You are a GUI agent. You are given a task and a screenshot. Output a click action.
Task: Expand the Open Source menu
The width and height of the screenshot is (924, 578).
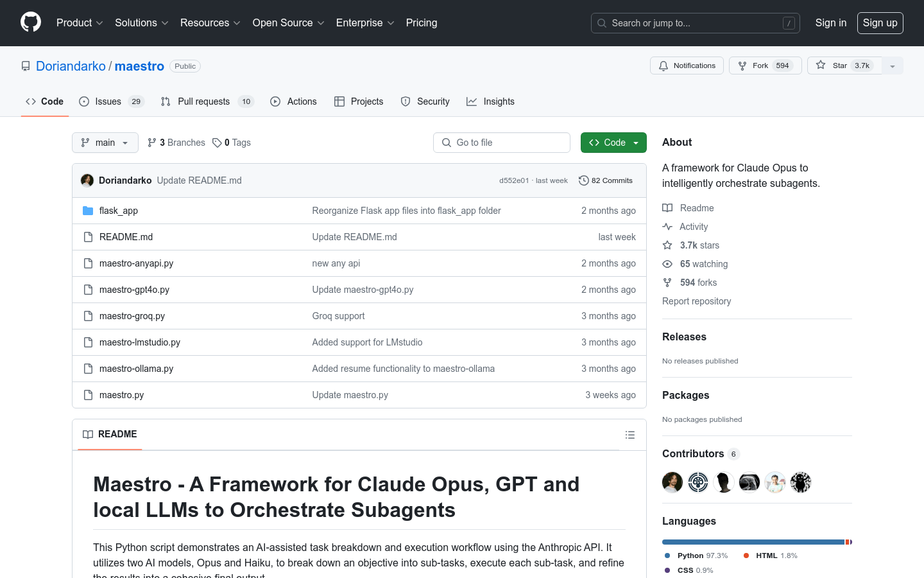[289, 23]
